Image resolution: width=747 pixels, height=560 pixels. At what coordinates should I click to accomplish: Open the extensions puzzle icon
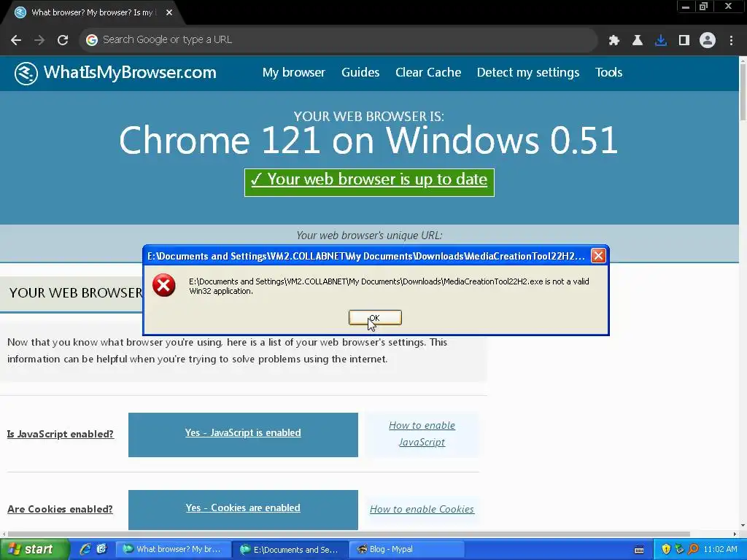[614, 40]
